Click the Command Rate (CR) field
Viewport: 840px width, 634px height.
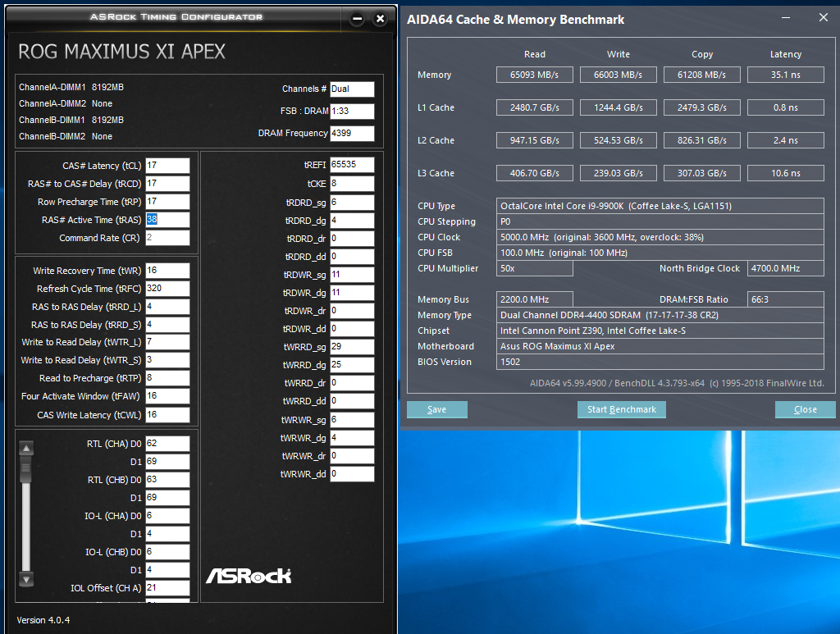tap(167, 238)
